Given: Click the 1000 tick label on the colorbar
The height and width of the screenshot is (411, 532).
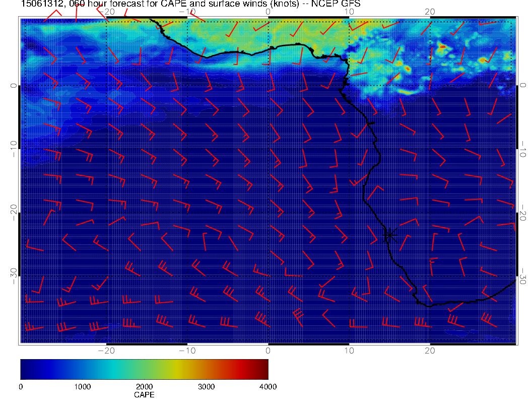Looking at the screenshot, I should (x=82, y=387).
